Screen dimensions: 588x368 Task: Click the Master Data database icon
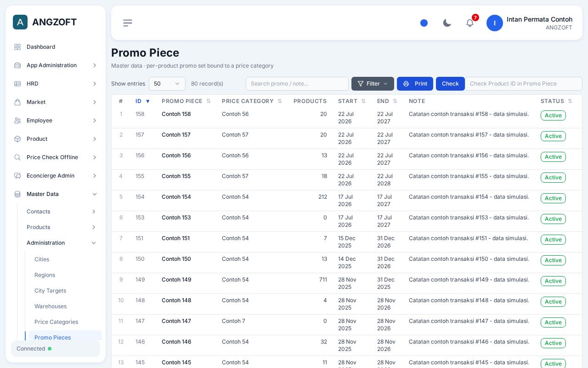click(17, 194)
